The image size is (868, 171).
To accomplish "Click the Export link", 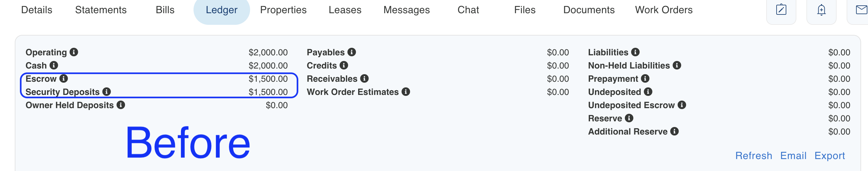I will click(x=830, y=156).
